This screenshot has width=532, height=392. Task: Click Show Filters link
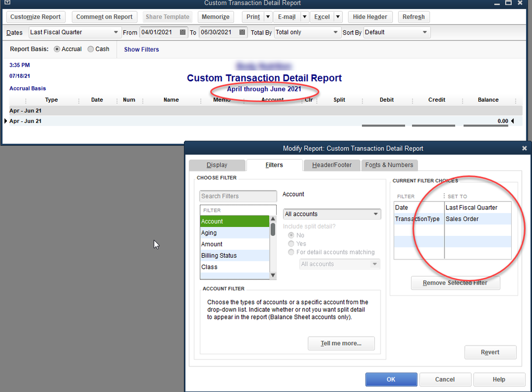pyautogui.click(x=141, y=50)
